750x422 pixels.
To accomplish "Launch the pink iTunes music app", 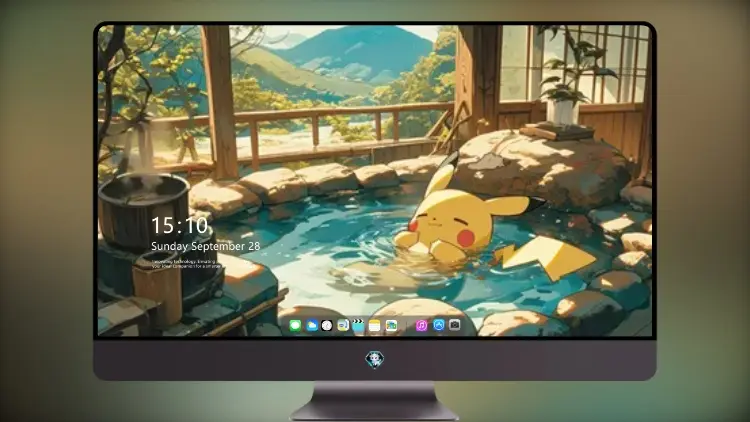I will pyautogui.click(x=421, y=325).
